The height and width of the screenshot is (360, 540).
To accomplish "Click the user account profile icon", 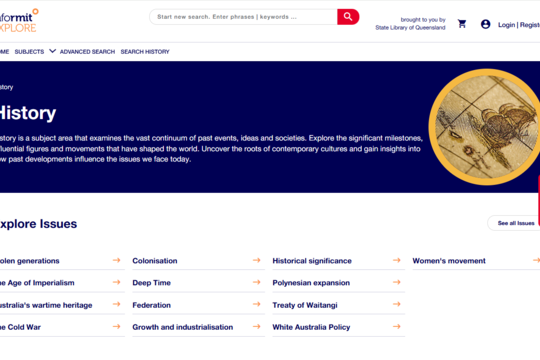I will [x=485, y=24].
